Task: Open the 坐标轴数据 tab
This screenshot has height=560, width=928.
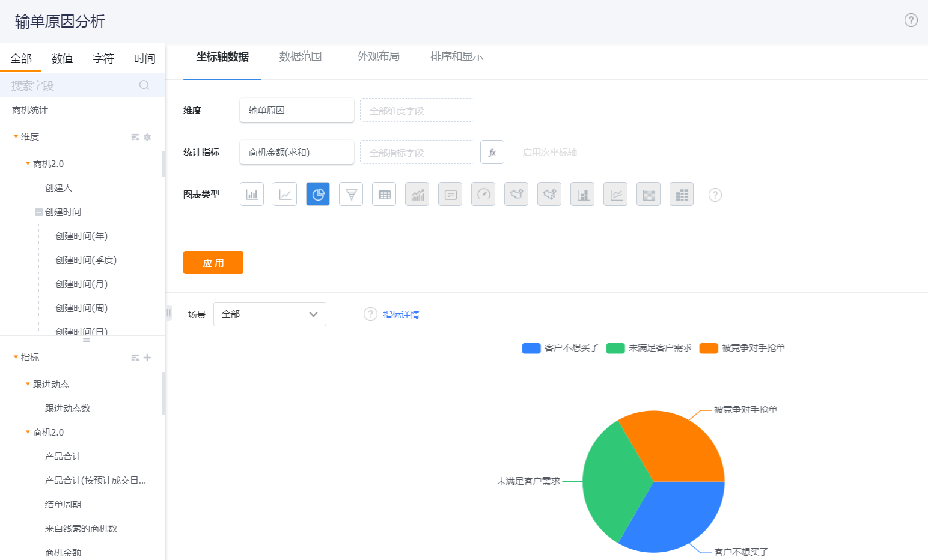Action: coord(222,57)
